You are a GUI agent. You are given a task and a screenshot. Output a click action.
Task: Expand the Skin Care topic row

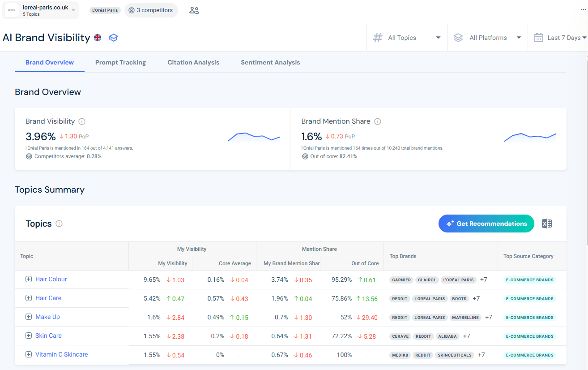click(x=29, y=336)
